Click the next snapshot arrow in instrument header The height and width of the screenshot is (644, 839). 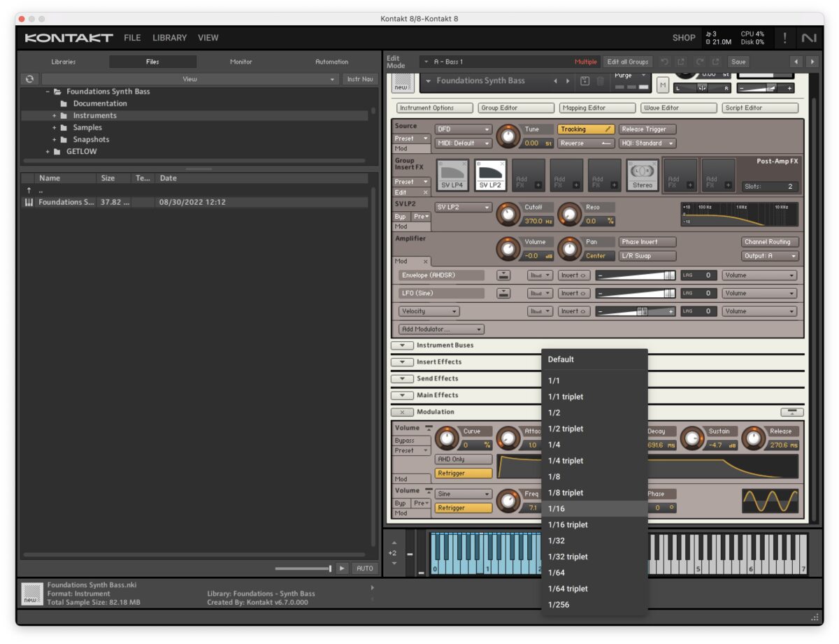tap(568, 81)
